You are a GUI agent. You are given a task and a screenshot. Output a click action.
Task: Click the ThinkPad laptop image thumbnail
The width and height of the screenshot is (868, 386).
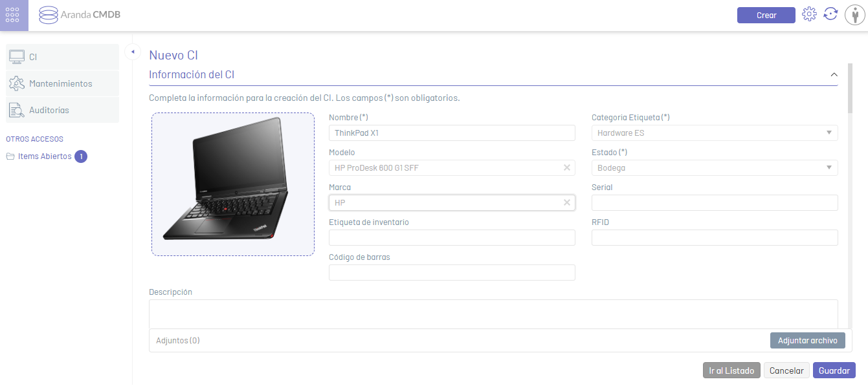tap(232, 184)
